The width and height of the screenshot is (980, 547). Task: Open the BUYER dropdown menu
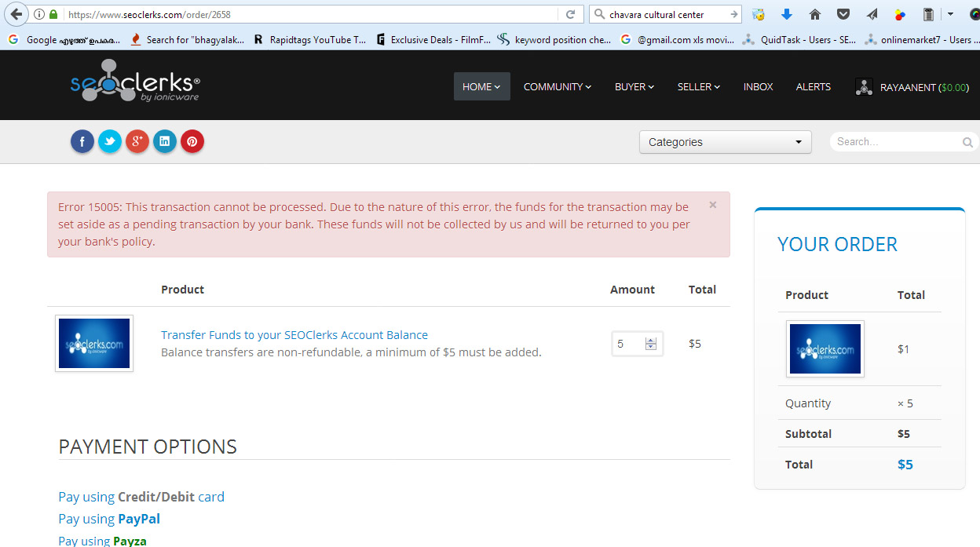[x=634, y=86]
